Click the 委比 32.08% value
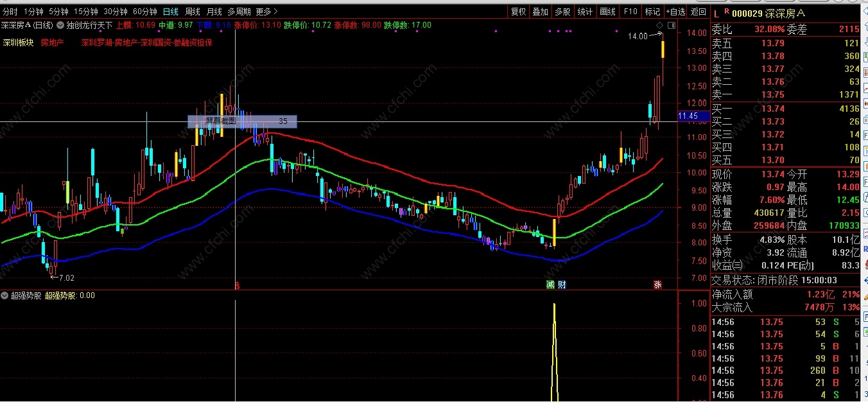Image resolution: width=868 pixels, height=404 pixels. pos(769,29)
